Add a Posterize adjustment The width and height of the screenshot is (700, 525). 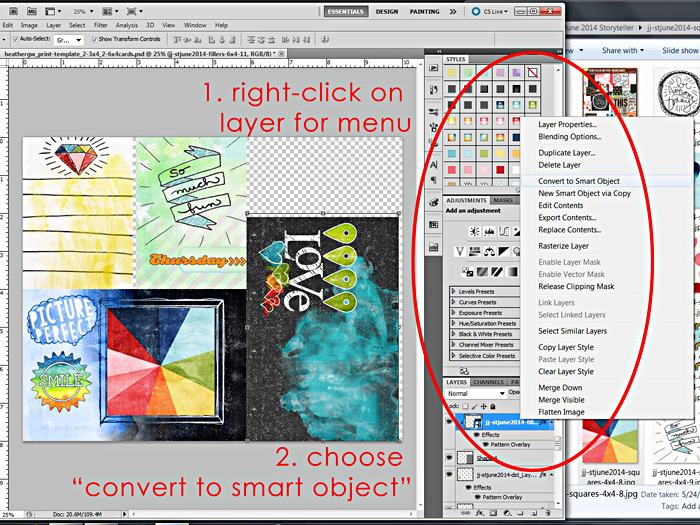click(x=482, y=271)
